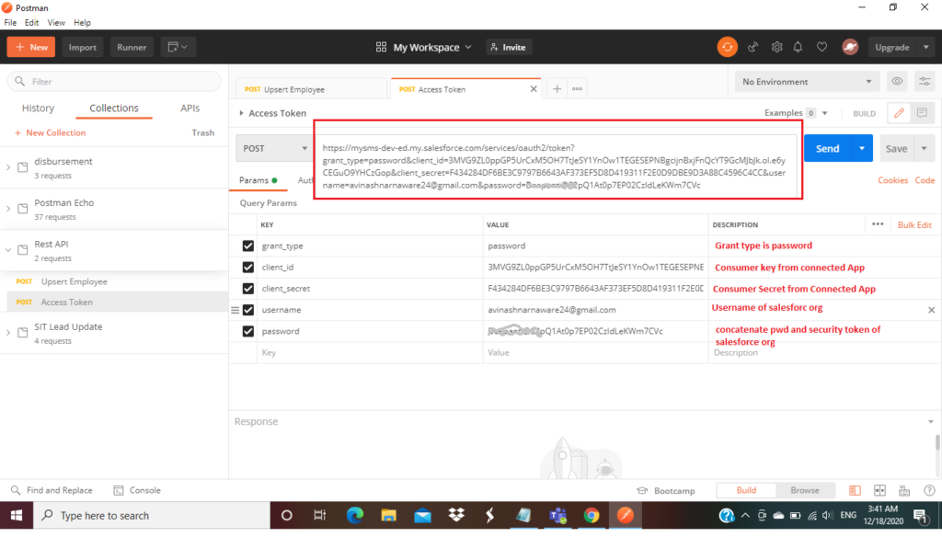Open the Examples dropdown
Viewport: 942px width, 560px height.
(x=796, y=113)
